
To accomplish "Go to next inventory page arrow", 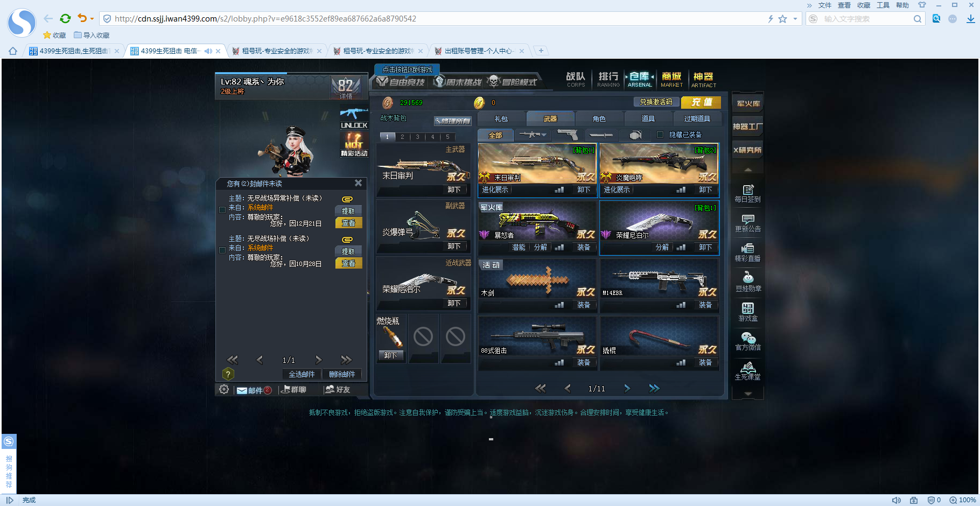I will click(x=627, y=388).
